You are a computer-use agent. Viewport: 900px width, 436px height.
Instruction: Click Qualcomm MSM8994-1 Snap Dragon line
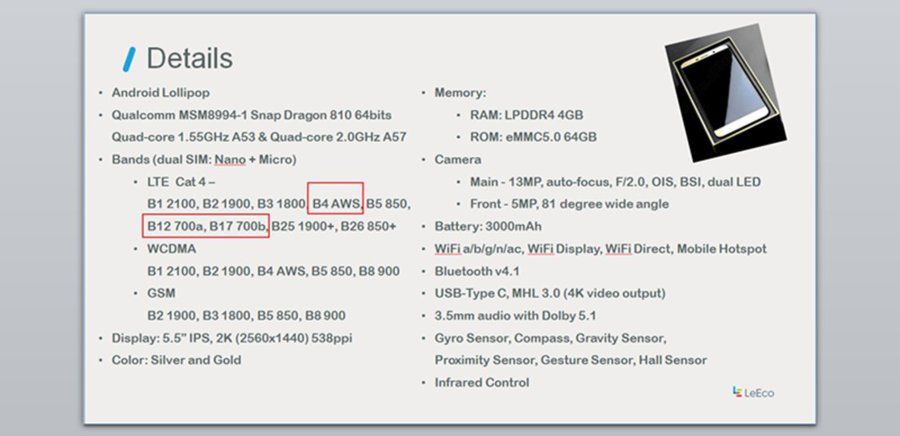(x=251, y=115)
